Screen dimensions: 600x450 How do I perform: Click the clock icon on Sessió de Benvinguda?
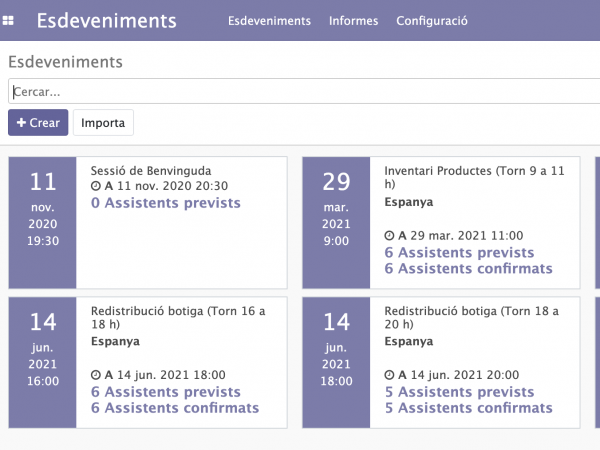pyautogui.click(x=96, y=186)
